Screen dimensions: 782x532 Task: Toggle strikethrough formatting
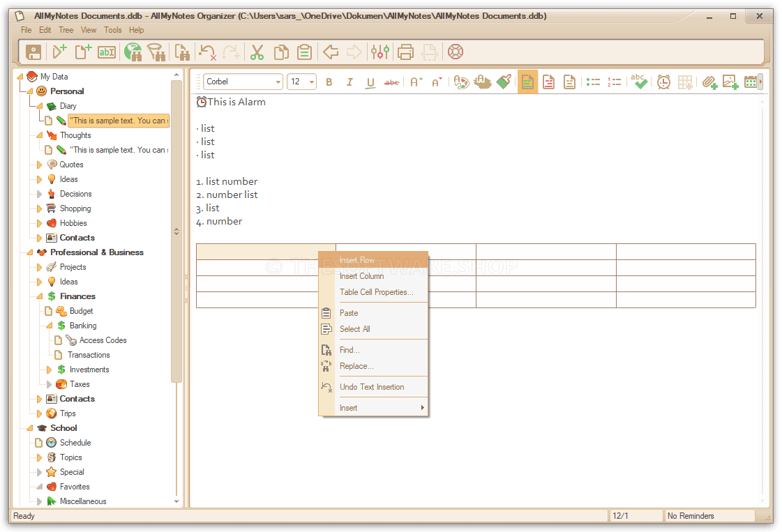click(391, 82)
